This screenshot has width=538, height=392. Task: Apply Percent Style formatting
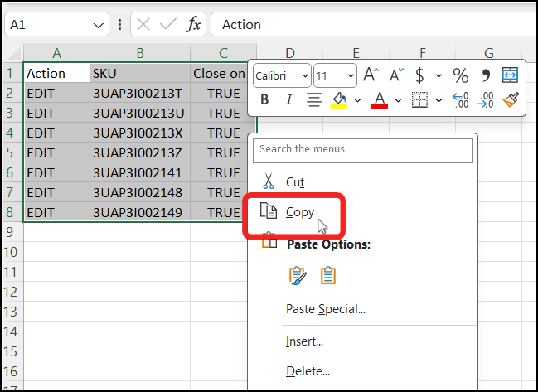coord(460,75)
